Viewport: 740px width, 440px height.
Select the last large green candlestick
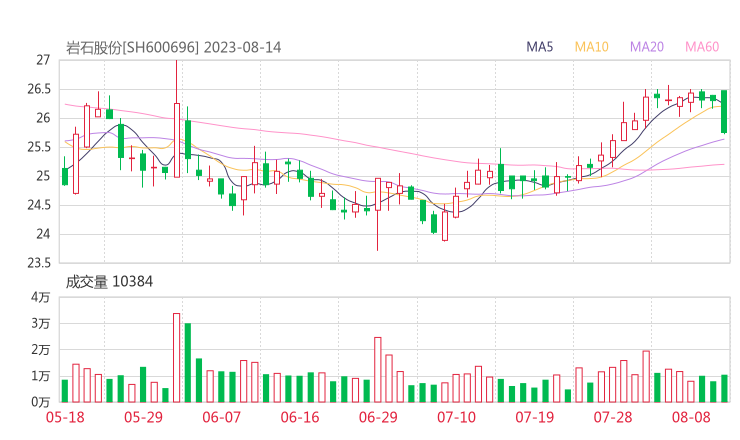(x=724, y=111)
